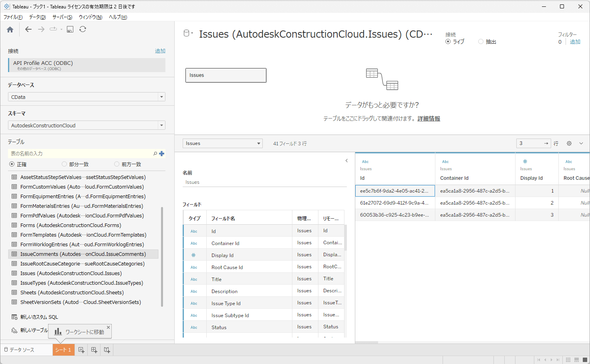Refresh the data source with the reload icon
The width and height of the screenshot is (590, 364).
[x=83, y=29]
